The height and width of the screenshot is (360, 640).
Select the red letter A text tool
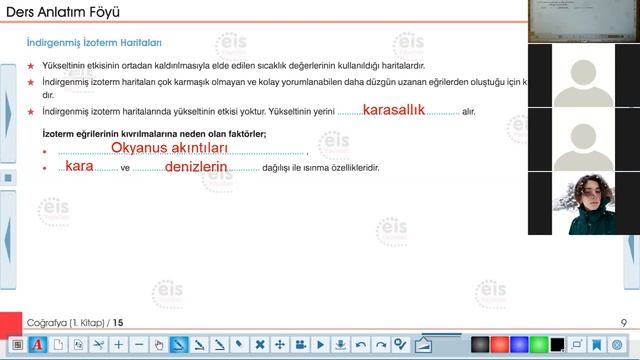pyautogui.click(x=38, y=345)
